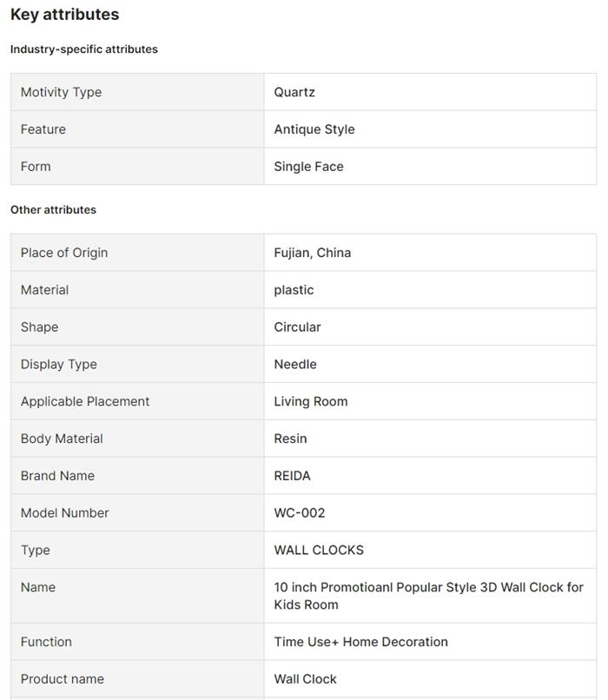Select the WC-002 model number value
This screenshot has width=608, height=700.
[x=300, y=513]
